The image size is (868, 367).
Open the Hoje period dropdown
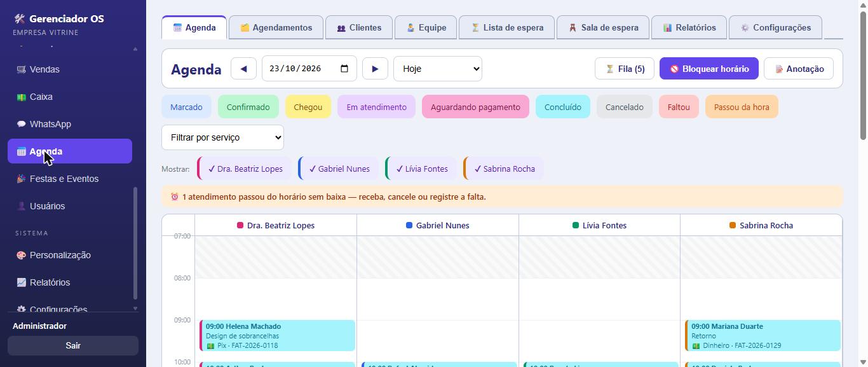(438, 69)
